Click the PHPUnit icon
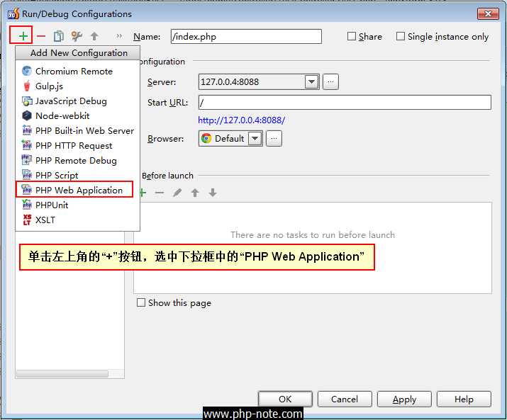507x420 pixels. click(x=27, y=205)
